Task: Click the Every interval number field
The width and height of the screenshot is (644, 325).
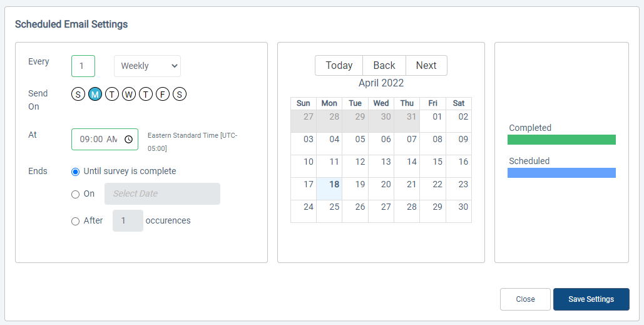Action: pyautogui.click(x=83, y=66)
